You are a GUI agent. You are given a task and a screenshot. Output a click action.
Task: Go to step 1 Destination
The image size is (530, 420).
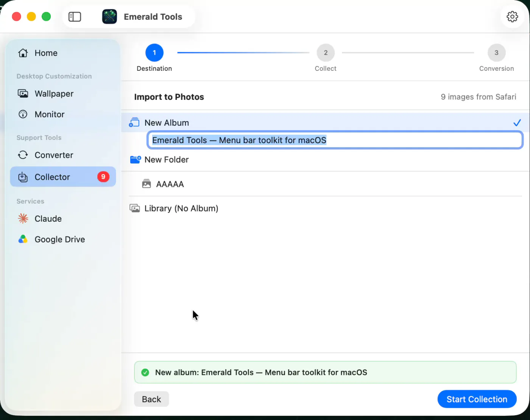tap(154, 53)
